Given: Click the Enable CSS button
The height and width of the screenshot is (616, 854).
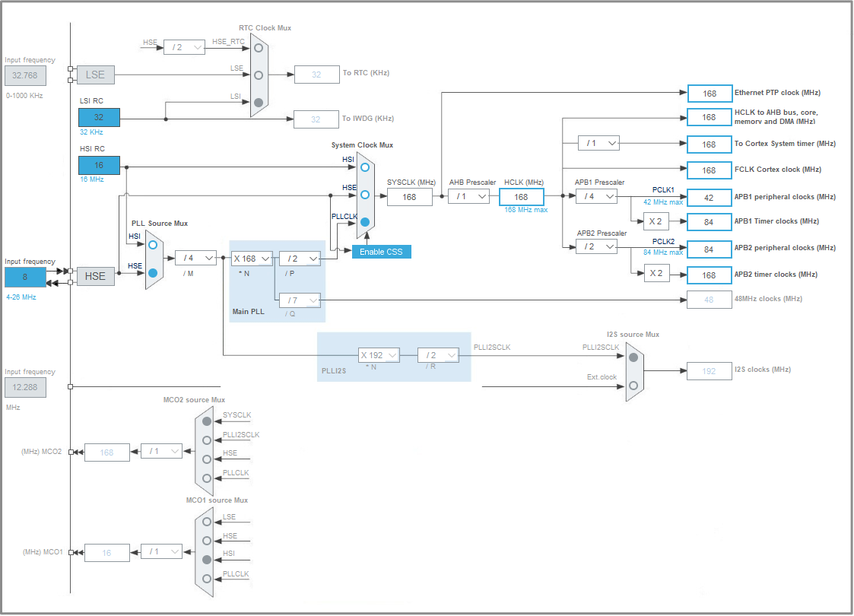Looking at the screenshot, I should click(x=381, y=251).
